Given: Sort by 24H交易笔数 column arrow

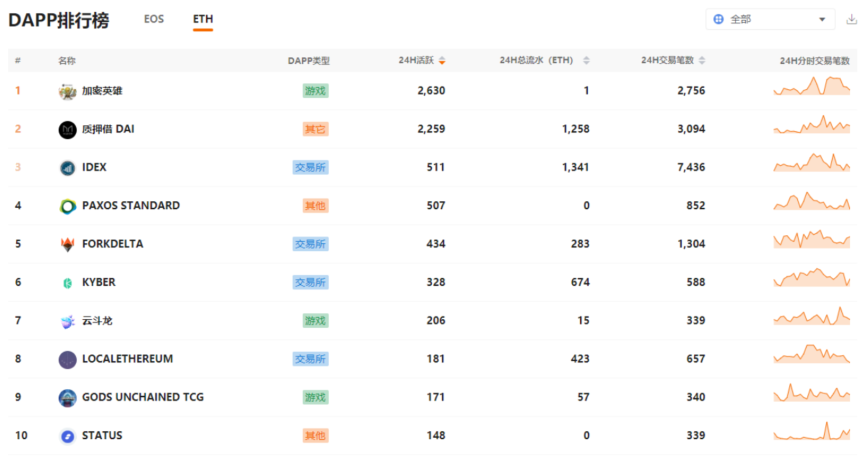Looking at the screenshot, I should [x=701, y=61].
